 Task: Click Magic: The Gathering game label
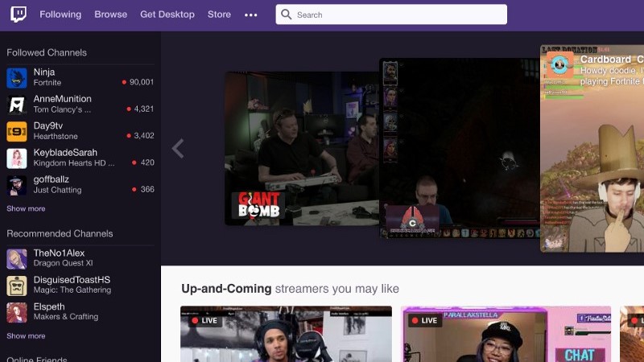72,290
